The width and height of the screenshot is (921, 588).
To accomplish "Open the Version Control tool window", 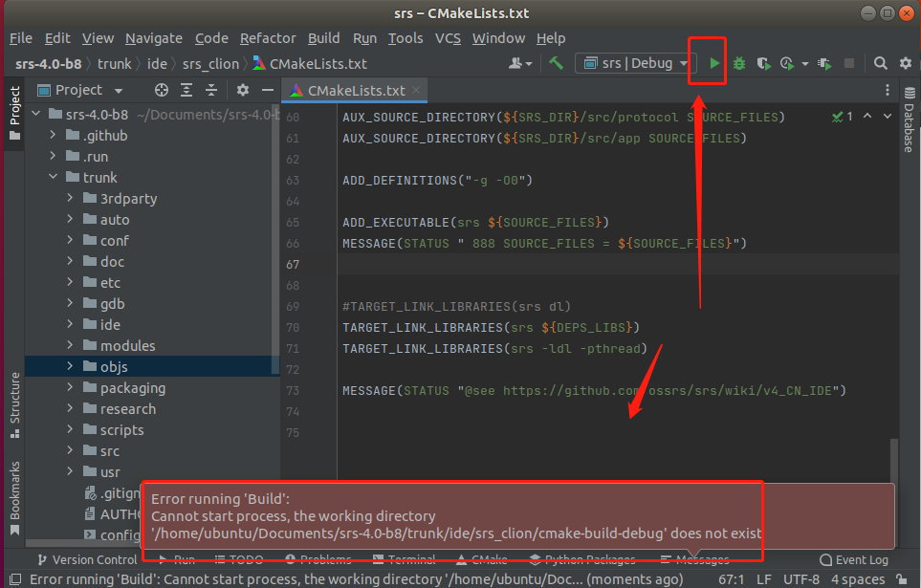I will point(87,560).
